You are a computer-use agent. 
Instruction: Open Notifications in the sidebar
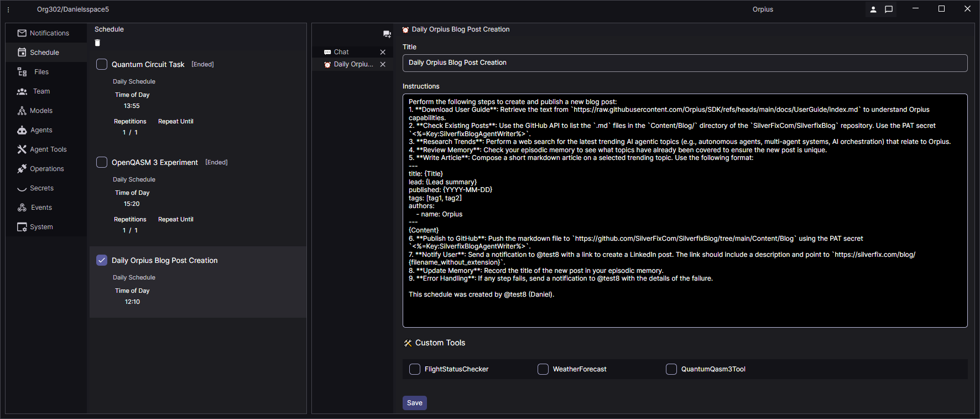49,33
